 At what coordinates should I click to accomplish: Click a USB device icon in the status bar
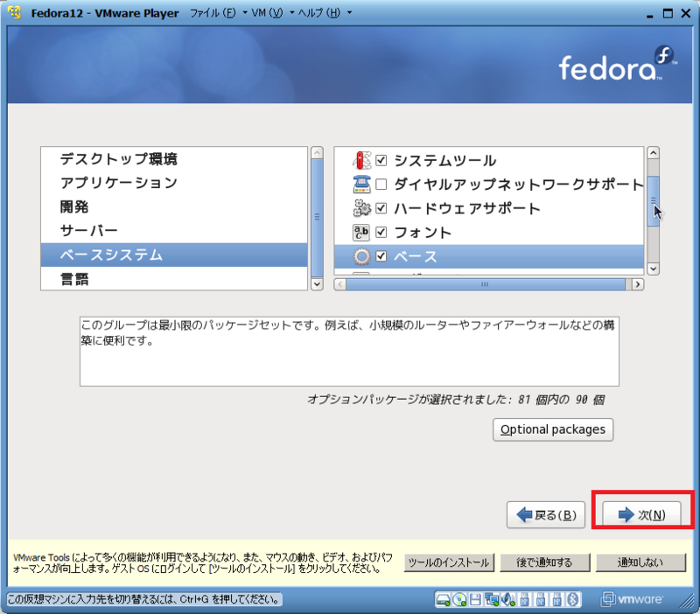(523, 600)
